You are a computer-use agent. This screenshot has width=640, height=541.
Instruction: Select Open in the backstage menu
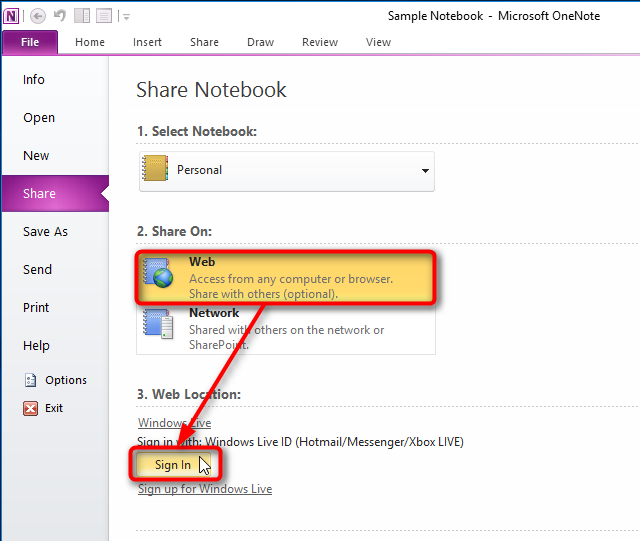(55, 118)
